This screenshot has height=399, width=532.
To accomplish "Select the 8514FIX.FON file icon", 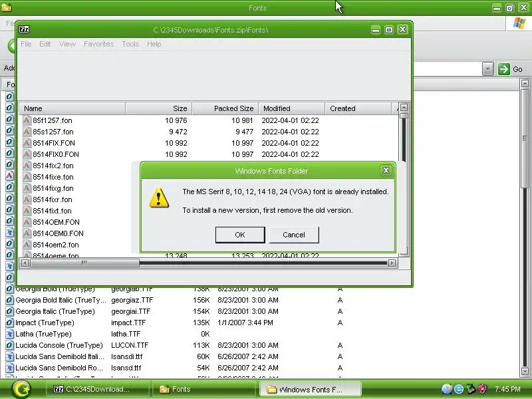I will click(x=27, y=143).
